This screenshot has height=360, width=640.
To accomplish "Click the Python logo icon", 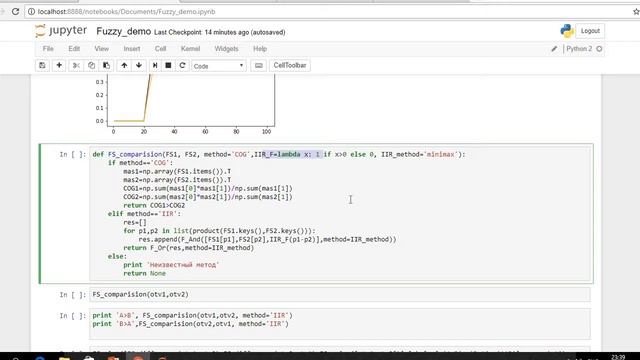I will 567,31.
